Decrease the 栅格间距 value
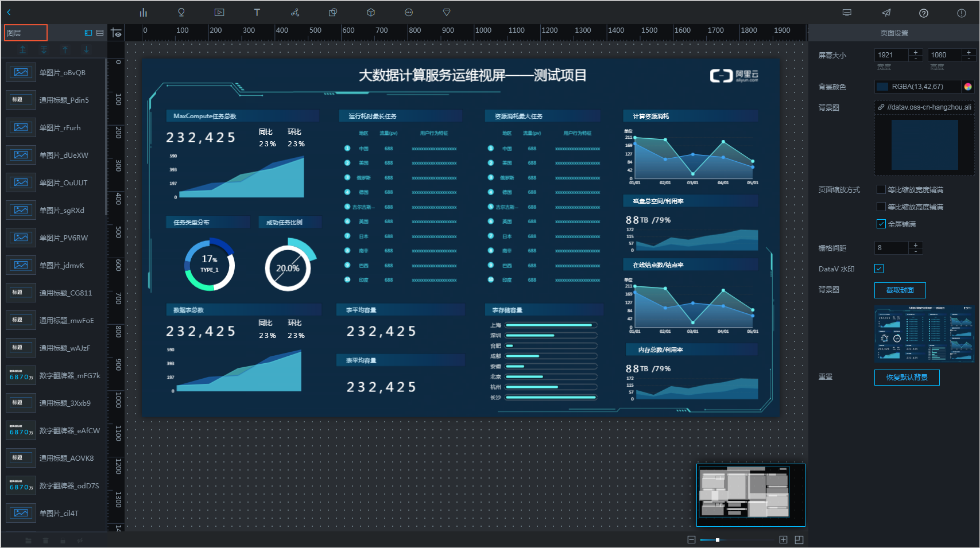This screenshot has width=980, height=548. [916, 251]
